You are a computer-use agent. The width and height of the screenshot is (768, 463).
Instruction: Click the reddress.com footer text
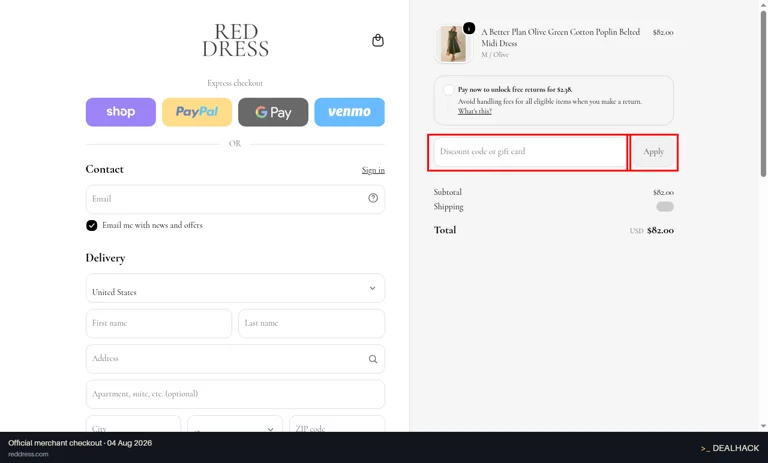pos(28,454)
